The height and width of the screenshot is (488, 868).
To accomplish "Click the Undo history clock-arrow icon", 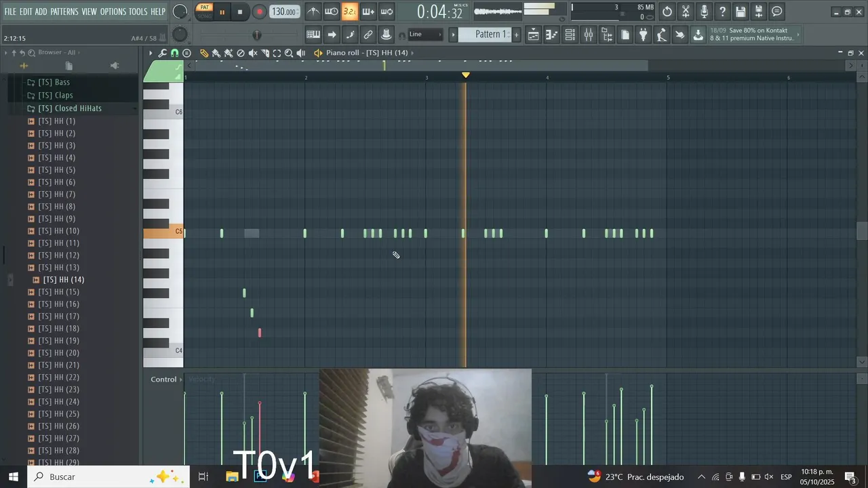I will 667,12.
